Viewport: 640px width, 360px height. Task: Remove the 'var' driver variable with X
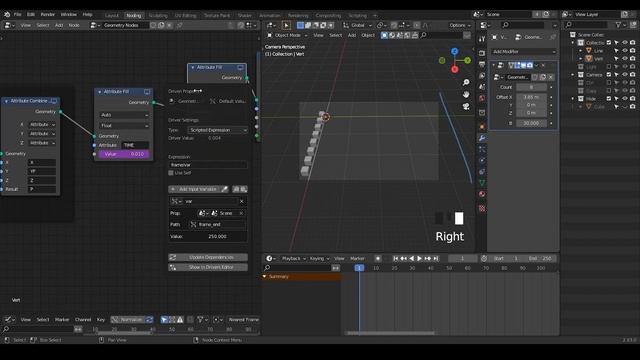pyautogui.click(x=242, y=201)
